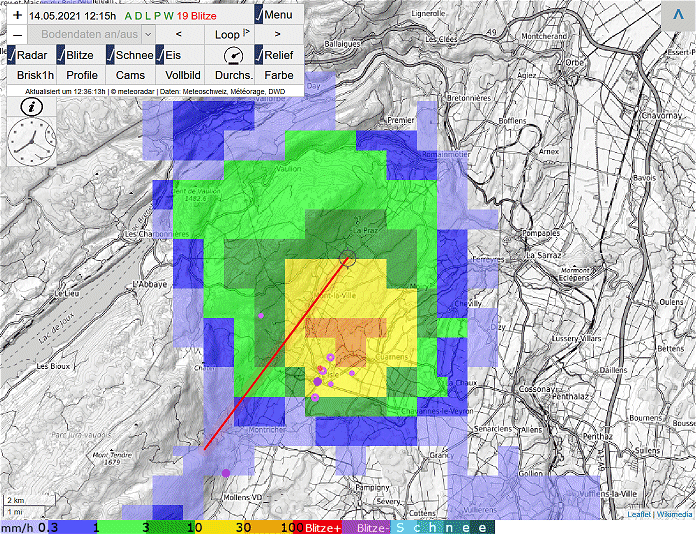Click the Chavornay town label
696x534 pixels.
661,115
